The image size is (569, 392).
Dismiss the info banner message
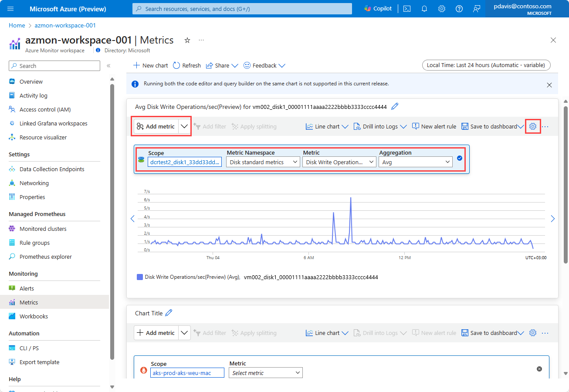click(549, 85)
